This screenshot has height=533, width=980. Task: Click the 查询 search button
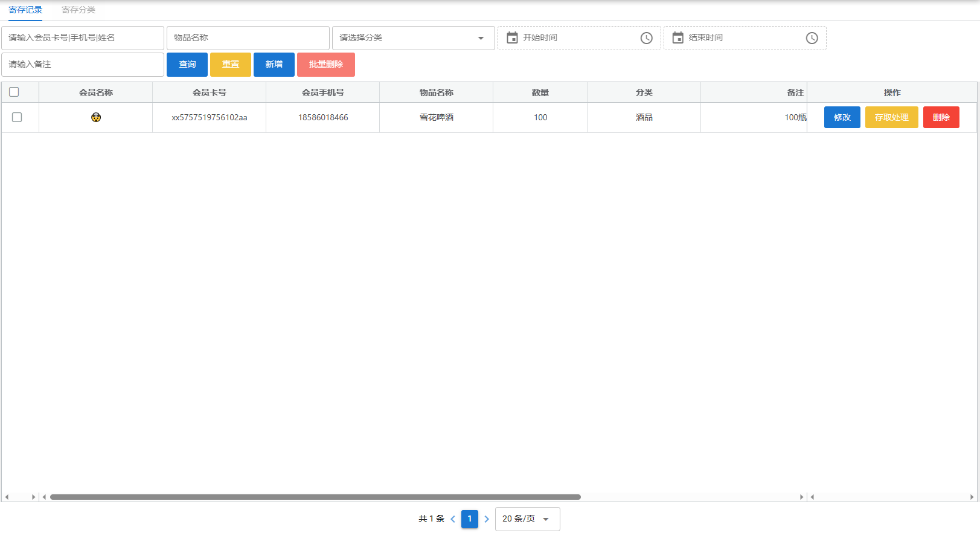click(187, 64)
